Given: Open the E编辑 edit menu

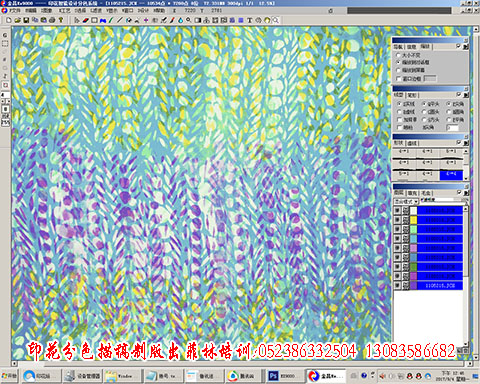Looking at the screenshot, I should [31, 11].
